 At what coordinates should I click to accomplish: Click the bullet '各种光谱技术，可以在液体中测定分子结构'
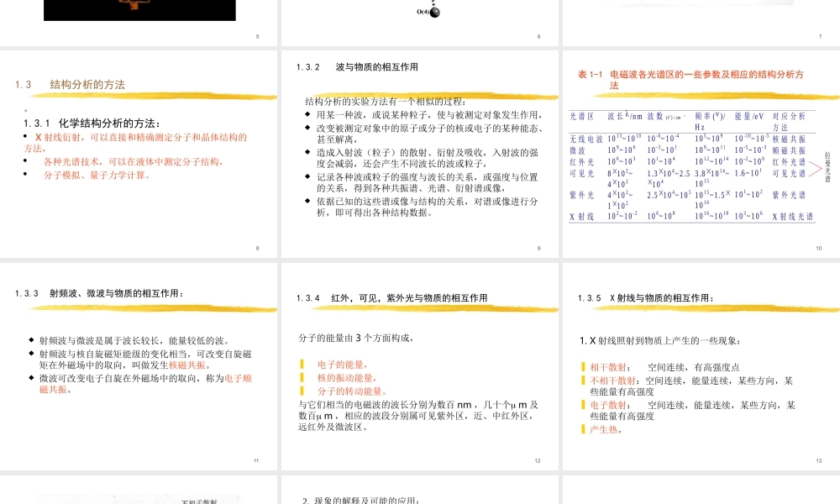134,162
